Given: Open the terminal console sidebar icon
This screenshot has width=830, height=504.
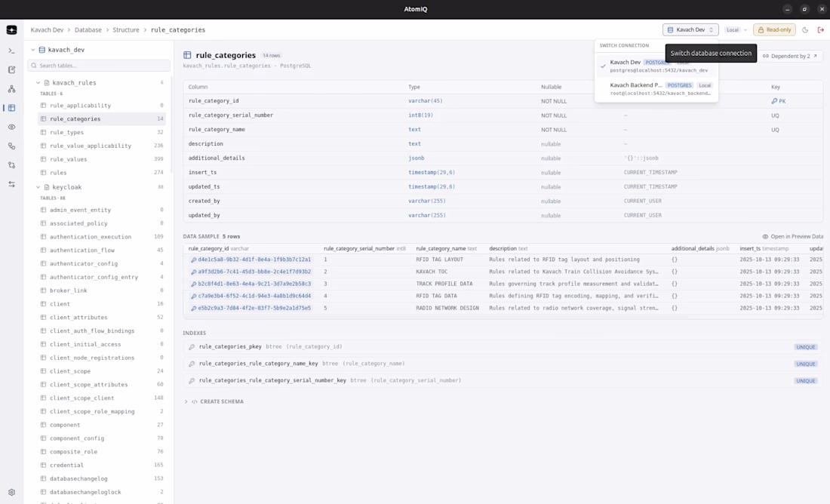Looking at the screenshot, I should (11, 51).
